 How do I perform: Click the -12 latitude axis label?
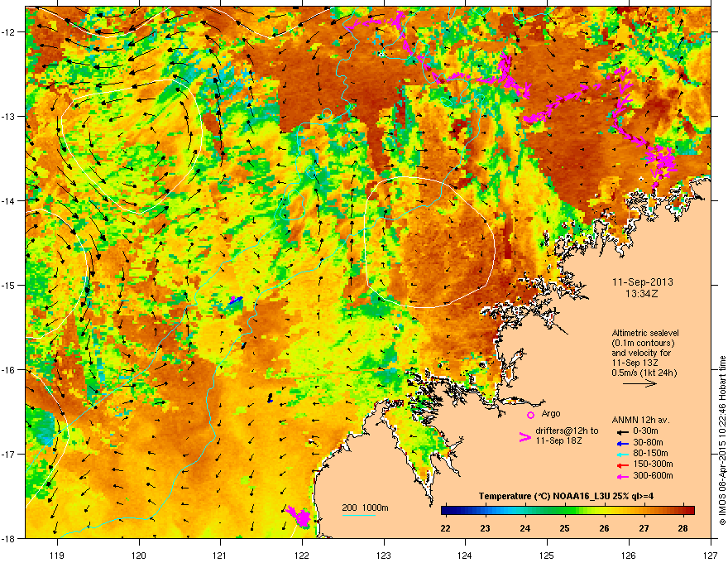8,32
